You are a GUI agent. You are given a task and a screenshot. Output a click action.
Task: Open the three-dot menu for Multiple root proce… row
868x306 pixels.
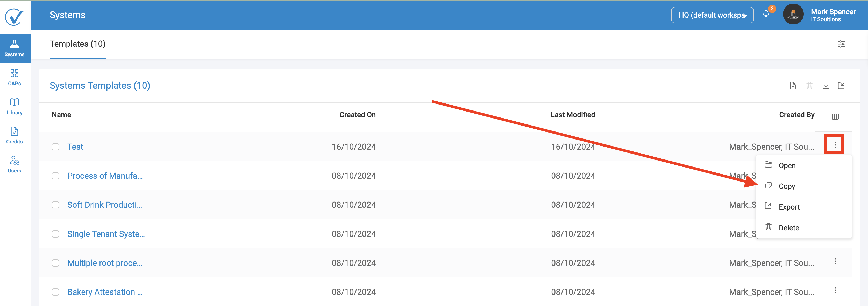coord(835,261)
